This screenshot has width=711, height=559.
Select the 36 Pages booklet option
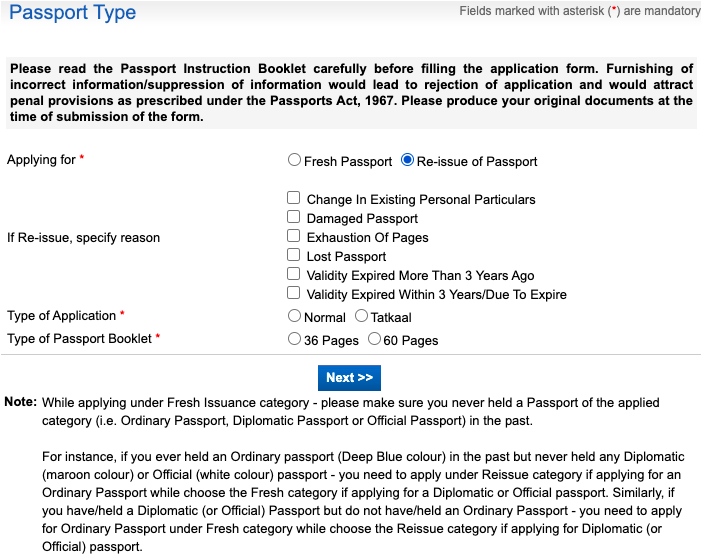[294, 339]
